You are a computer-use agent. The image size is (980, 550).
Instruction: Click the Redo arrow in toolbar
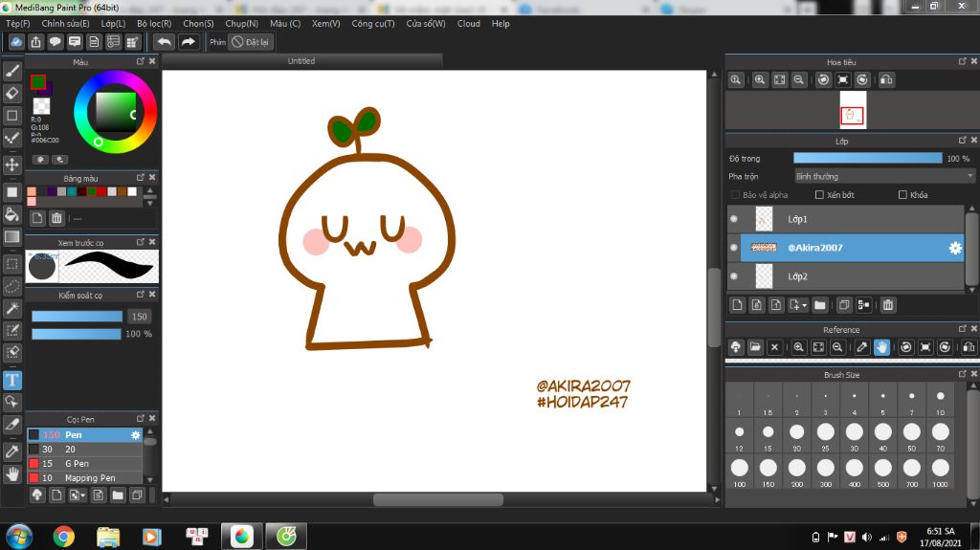coord(188,42)
